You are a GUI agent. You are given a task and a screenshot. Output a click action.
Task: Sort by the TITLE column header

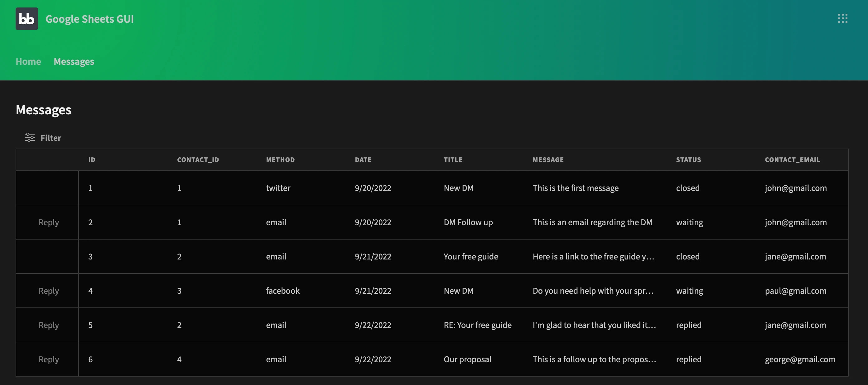coord(453,159)
